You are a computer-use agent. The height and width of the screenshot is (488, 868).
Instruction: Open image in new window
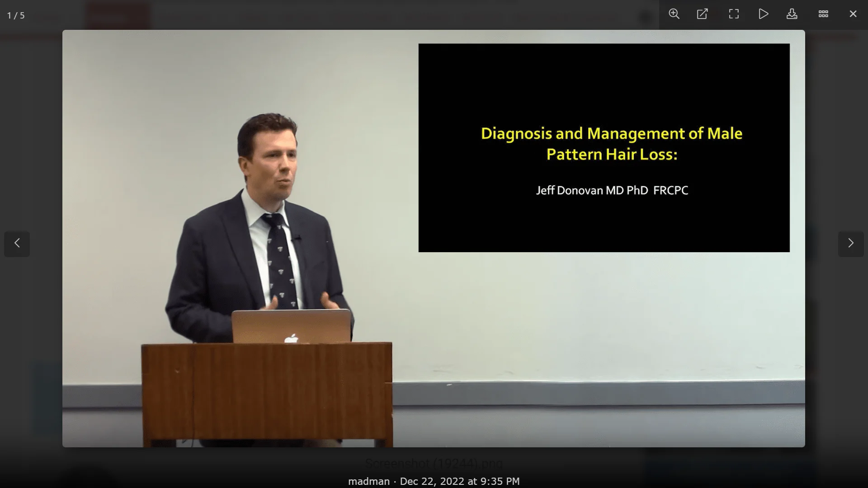pyautogui.click(x=702, y=14)
